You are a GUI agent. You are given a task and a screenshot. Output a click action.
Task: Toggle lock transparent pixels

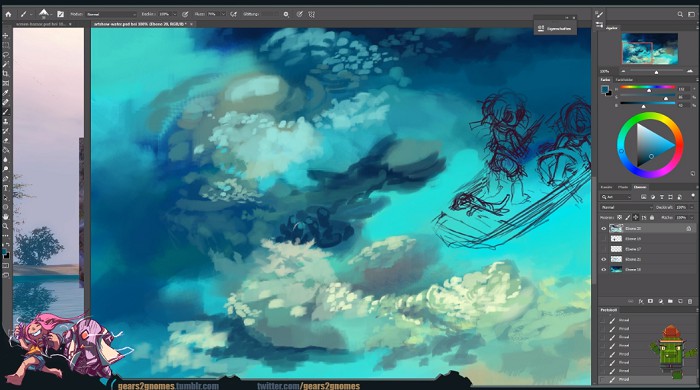pyautogui.click(x=619, y=217)
